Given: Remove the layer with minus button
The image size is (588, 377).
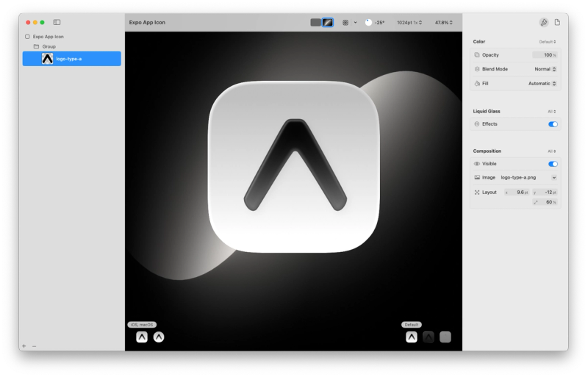Looking at the screenshot, I should 34,346.
